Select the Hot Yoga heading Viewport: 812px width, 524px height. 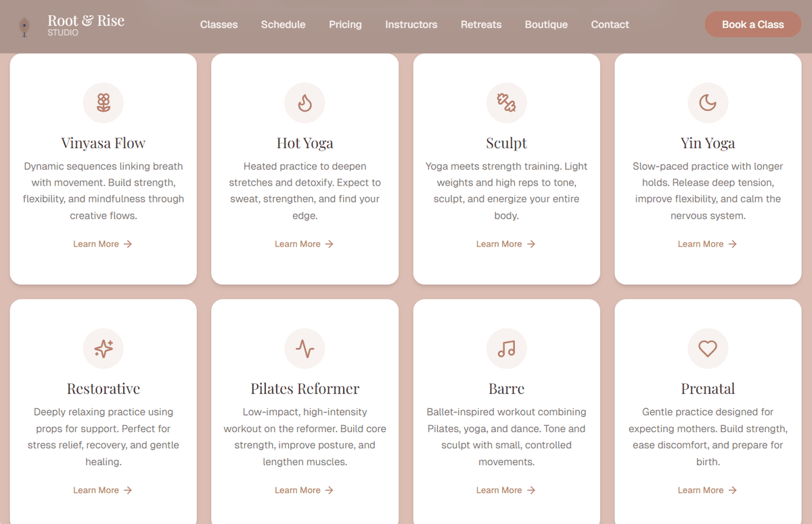[305, 143]
